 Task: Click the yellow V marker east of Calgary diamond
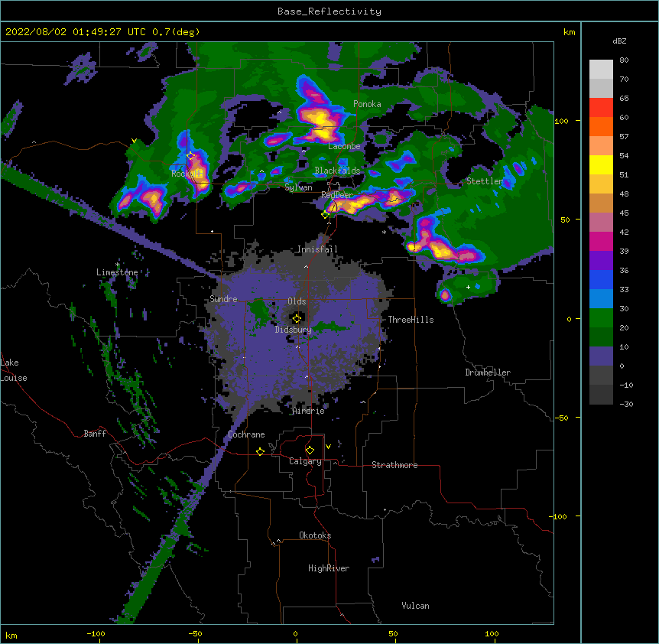click(x=328, y=447)
